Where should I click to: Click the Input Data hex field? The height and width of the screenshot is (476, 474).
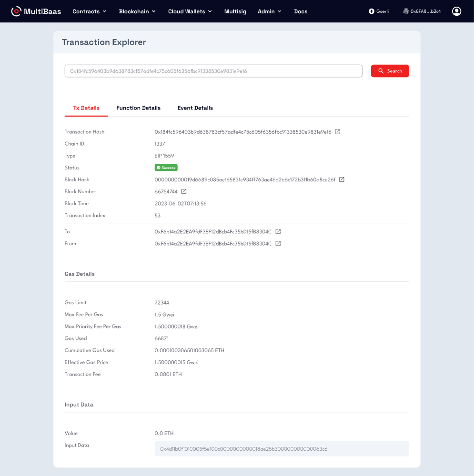282,449
